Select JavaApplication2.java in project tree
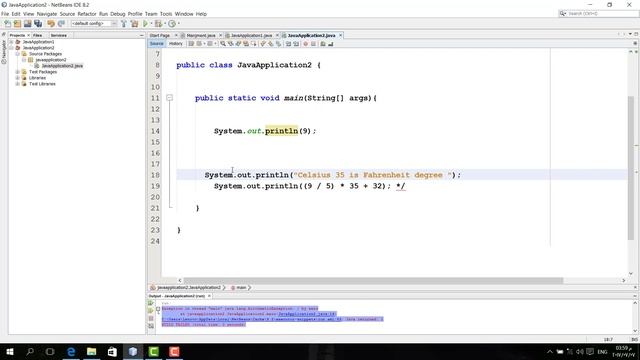The height and width of the screenshot is (360, 640). pos(62,66)
